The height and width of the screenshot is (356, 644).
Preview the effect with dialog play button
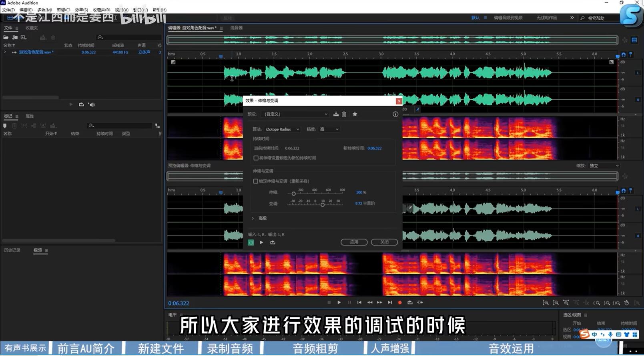point(261,242)
